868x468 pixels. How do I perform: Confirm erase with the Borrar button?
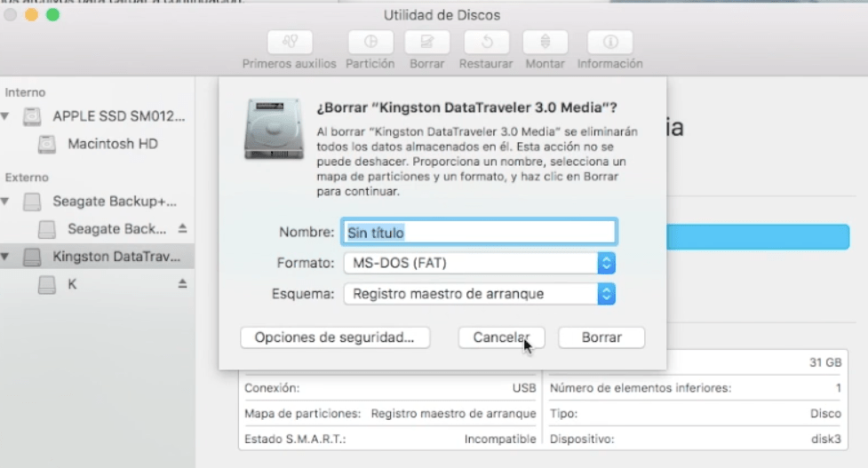601,337
